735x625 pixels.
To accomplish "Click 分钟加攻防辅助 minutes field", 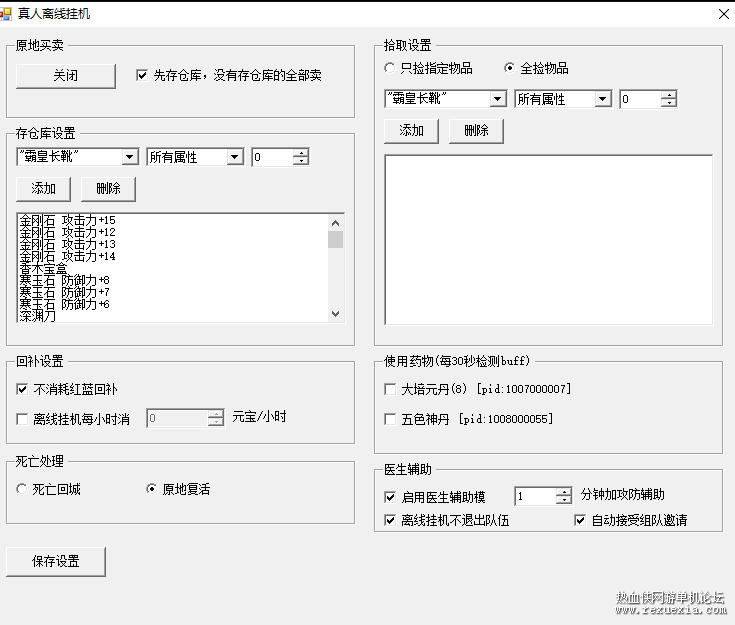I will click(x=535, y=496).
